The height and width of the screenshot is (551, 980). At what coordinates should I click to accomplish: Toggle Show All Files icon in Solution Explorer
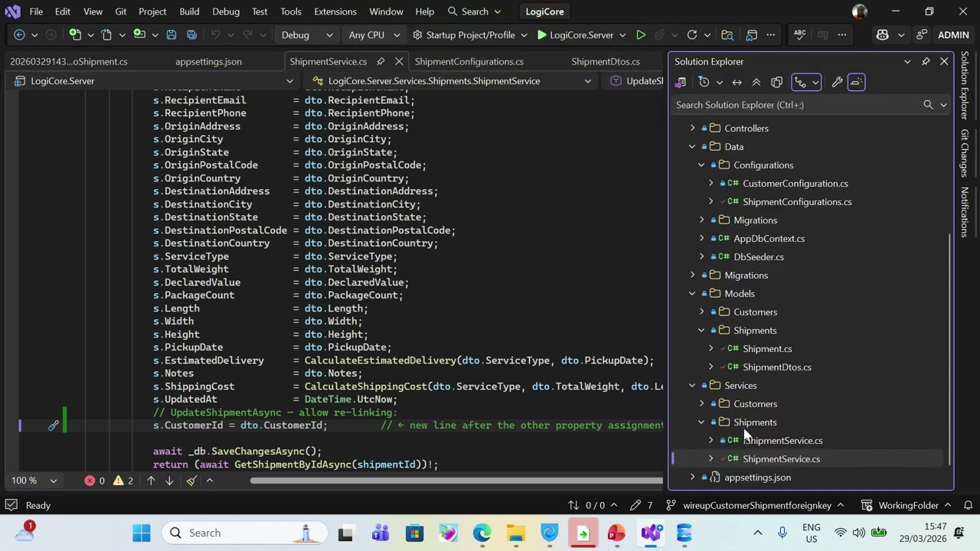pos(776,82)
